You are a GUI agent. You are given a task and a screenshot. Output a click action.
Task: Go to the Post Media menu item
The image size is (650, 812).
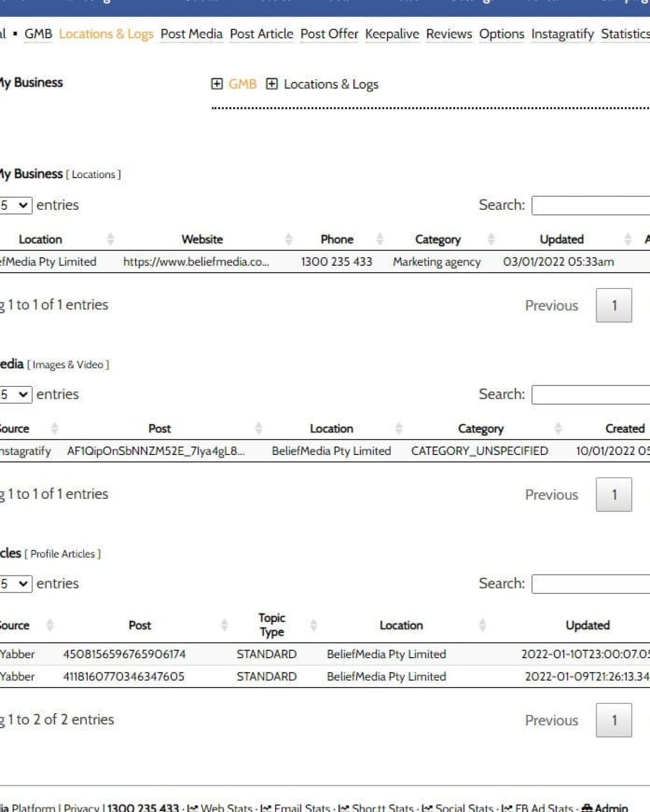point(191,34)
